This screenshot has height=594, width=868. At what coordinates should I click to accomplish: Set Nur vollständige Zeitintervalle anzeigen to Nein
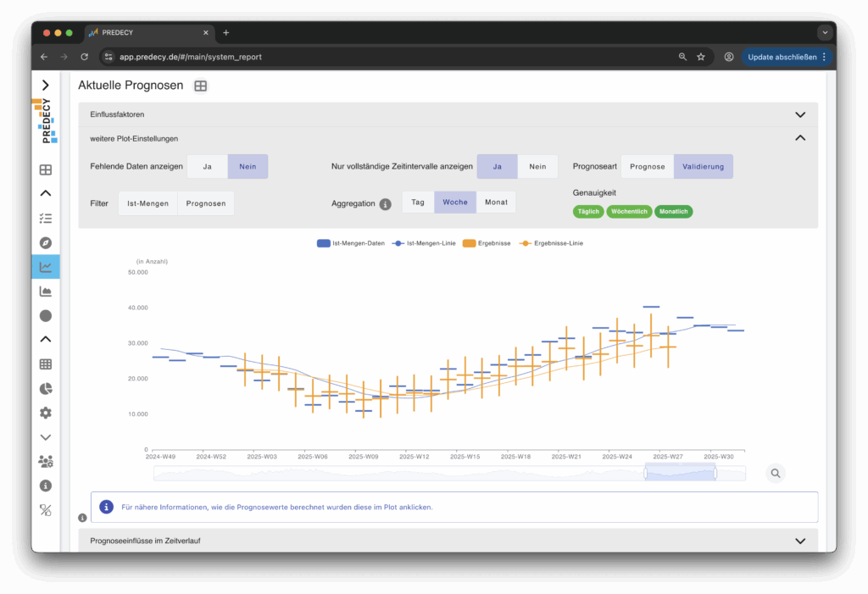click(x=537, y=167)
